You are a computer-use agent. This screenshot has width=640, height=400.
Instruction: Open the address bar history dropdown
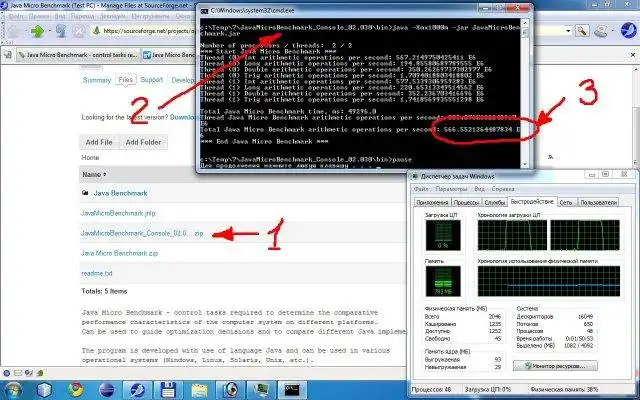click(568, 31)
